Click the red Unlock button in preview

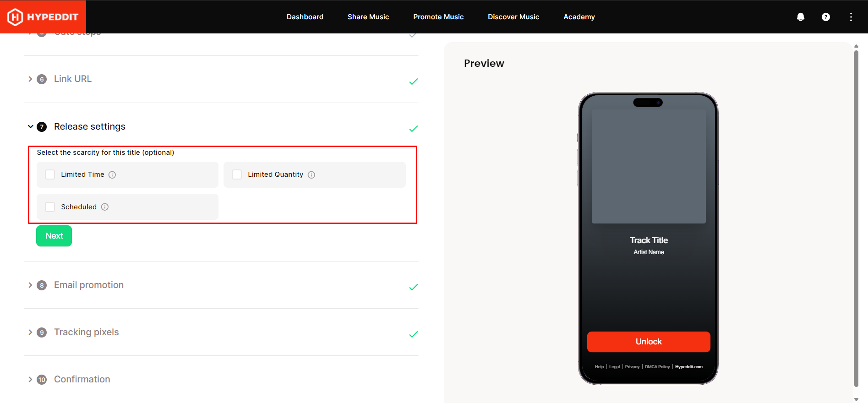649,342
